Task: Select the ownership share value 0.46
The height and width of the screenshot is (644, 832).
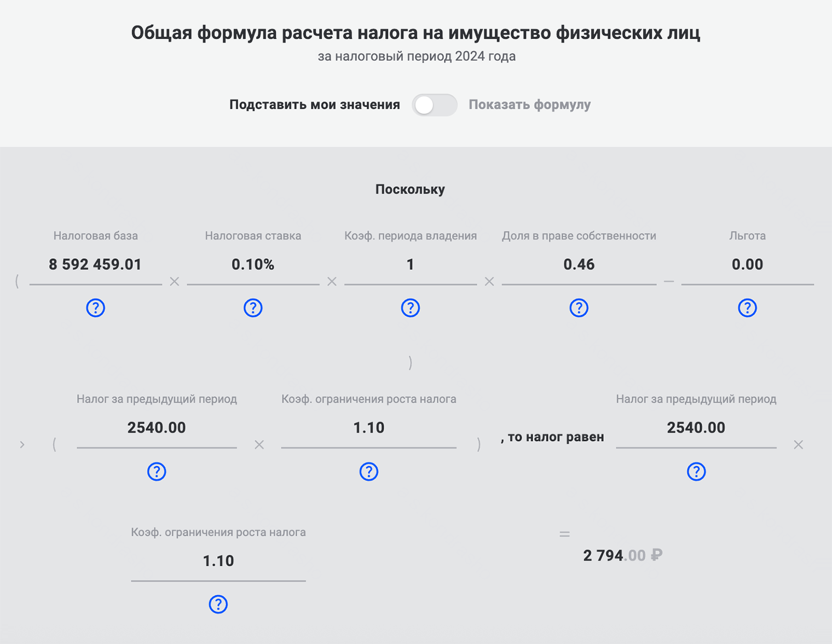Action: tap(579, 264)
